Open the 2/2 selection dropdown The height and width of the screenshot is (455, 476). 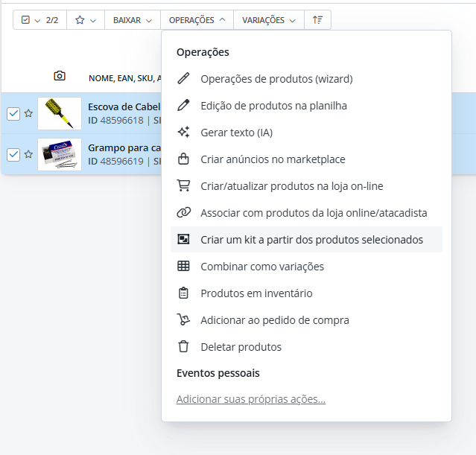point(40,20)
